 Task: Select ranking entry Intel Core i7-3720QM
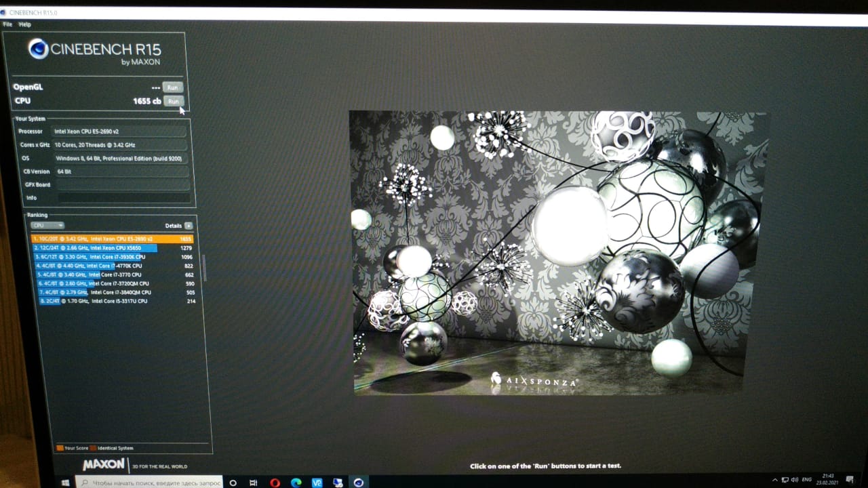pos(116,283)
